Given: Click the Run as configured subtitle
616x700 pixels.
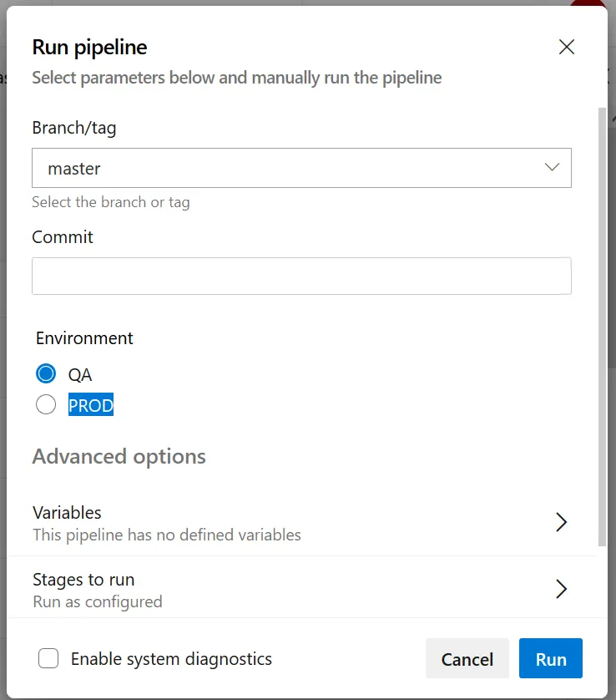Looking at the screenshot, I should coord(98,601).
